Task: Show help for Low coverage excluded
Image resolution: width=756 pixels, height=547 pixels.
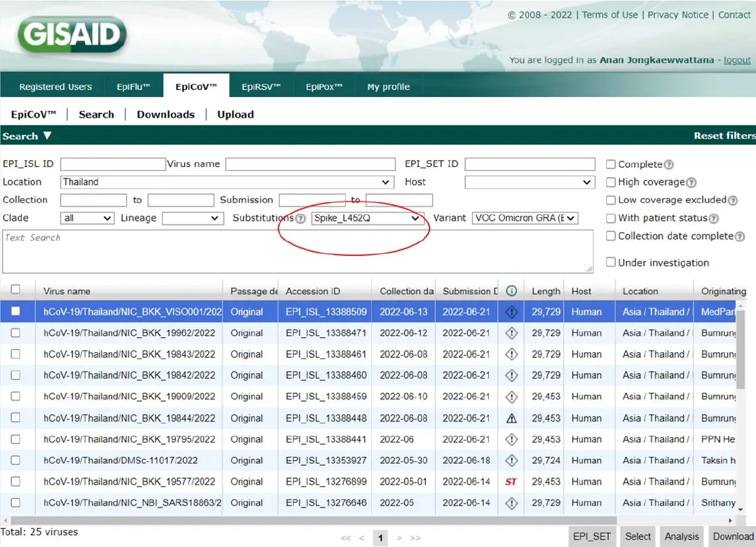Action: [733, 200]
